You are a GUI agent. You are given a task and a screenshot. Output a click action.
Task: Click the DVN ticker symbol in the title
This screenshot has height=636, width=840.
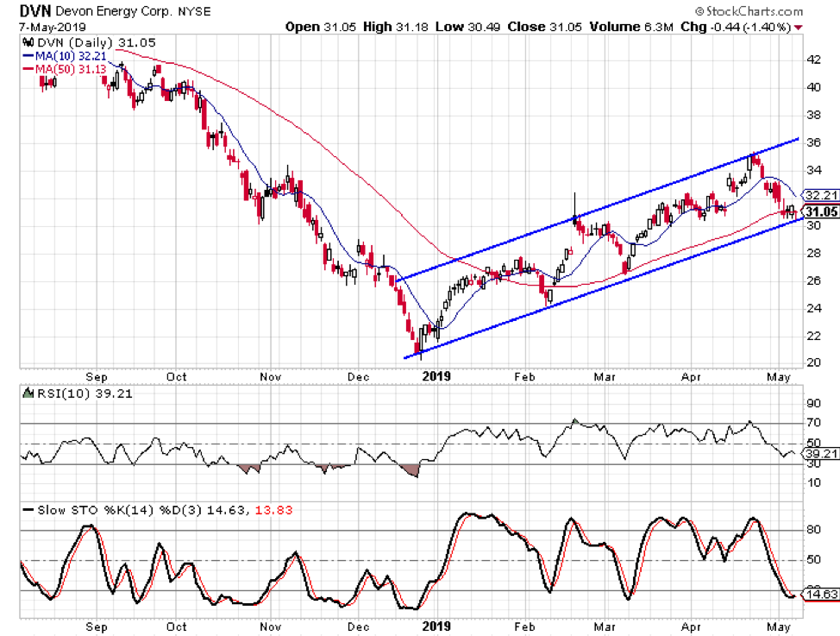(x=35, y=10)
